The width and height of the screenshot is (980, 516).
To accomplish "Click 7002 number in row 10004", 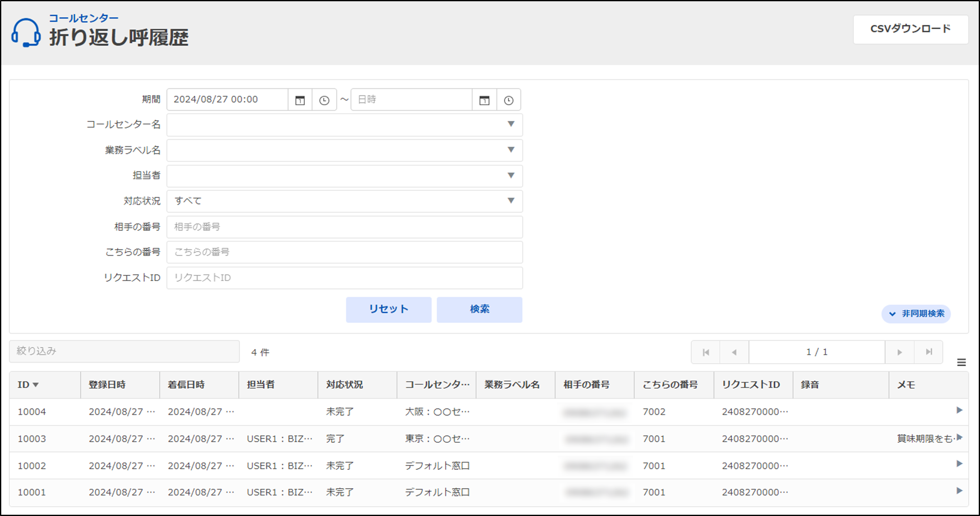I will 654,412.
